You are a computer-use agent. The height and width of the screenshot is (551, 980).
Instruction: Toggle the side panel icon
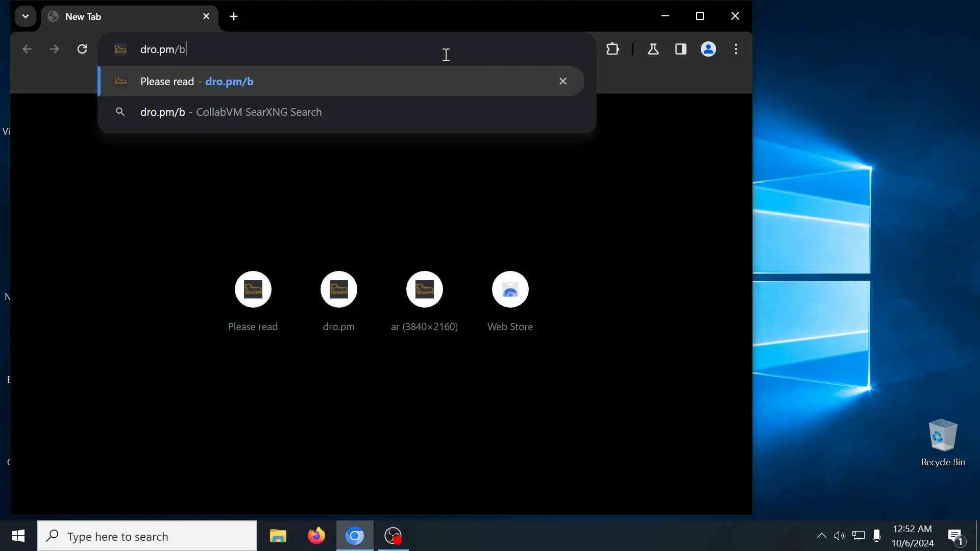680,49
